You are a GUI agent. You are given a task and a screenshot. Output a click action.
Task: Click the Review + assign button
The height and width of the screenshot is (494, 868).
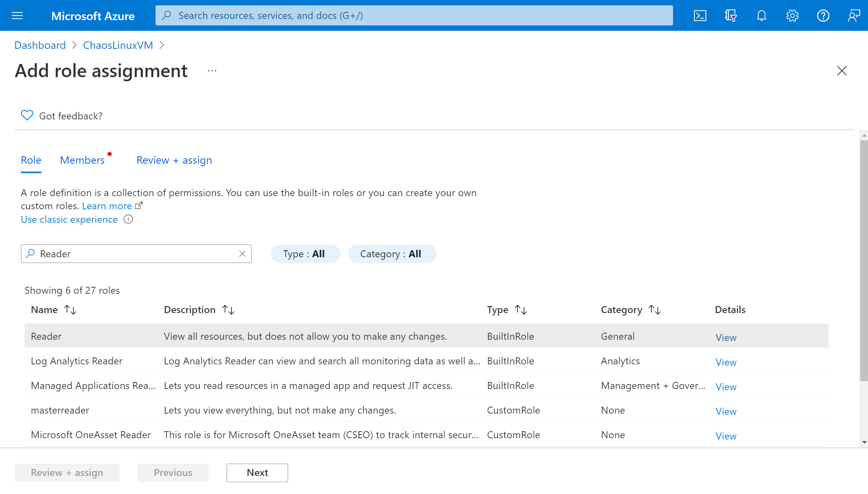(67, 473)
